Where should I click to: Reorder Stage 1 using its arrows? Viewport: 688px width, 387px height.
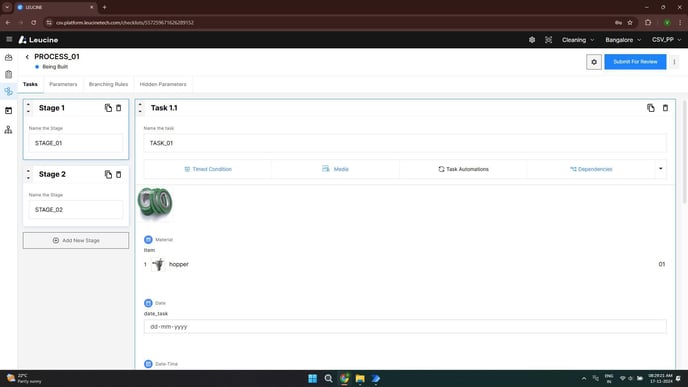(x=28, y=108)
